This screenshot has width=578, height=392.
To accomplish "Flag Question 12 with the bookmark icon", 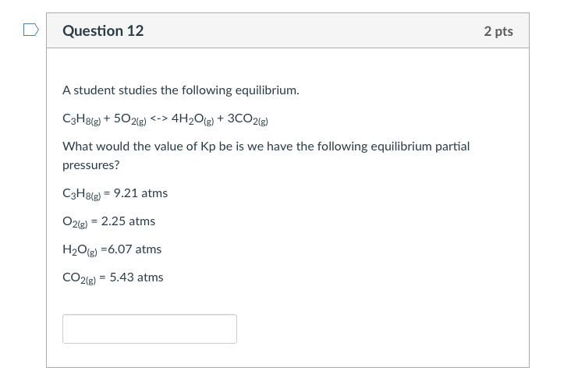I will 30,30.
